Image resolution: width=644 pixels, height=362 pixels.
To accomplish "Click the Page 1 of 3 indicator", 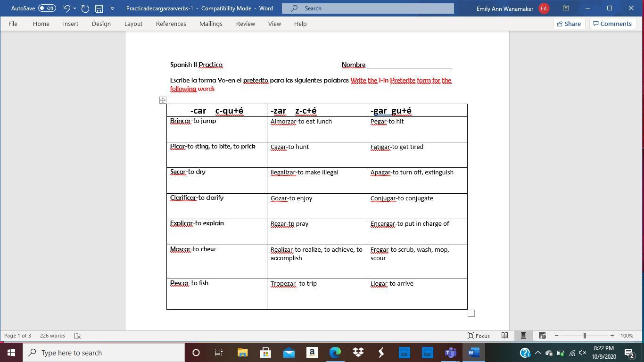I will pos(17,336).
